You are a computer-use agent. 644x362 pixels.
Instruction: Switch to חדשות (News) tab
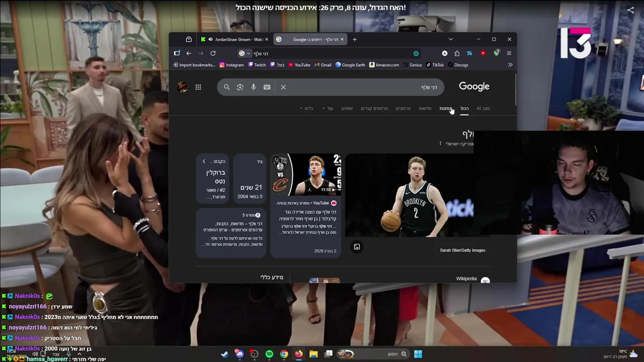[x=425, y=108]
